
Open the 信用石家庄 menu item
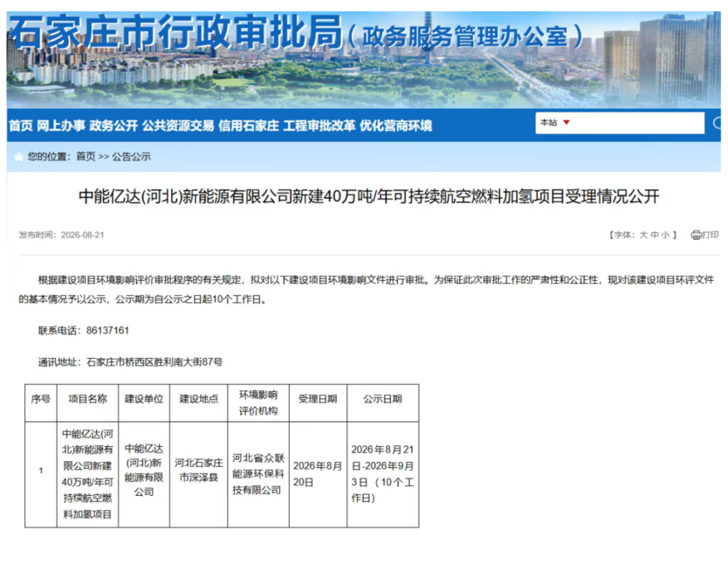pyautogui.click(x=249, y=125)
